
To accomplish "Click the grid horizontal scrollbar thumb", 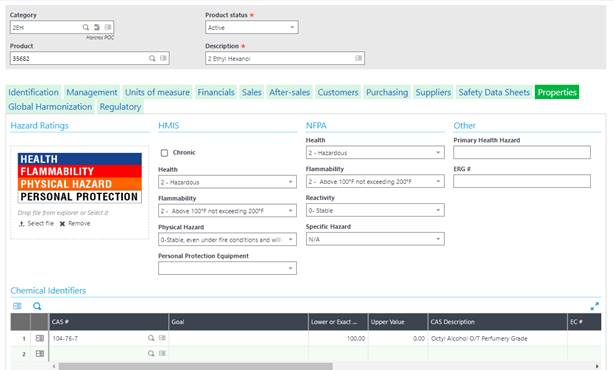I will pos(195,366).
